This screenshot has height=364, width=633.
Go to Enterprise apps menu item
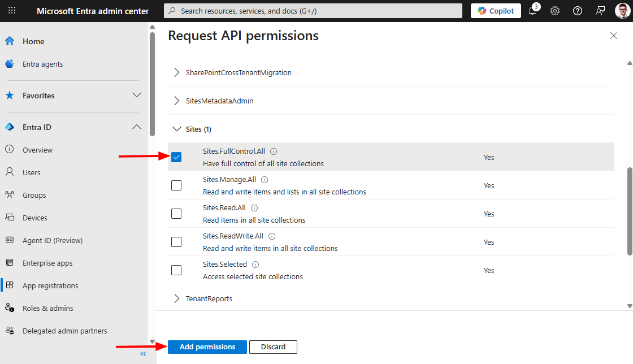click(x=47, y=263)
